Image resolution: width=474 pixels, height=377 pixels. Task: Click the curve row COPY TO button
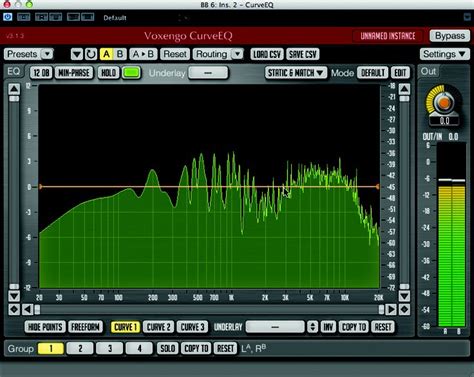click(x=354, y=327)
